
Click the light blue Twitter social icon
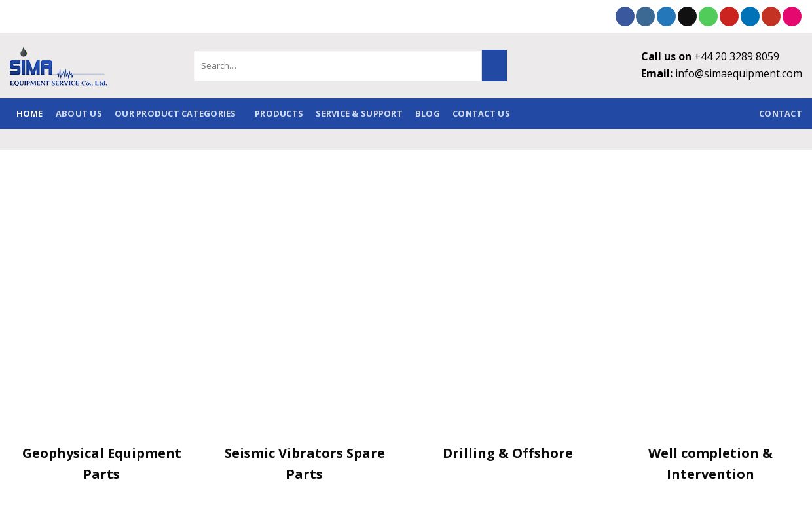point(666,16)
